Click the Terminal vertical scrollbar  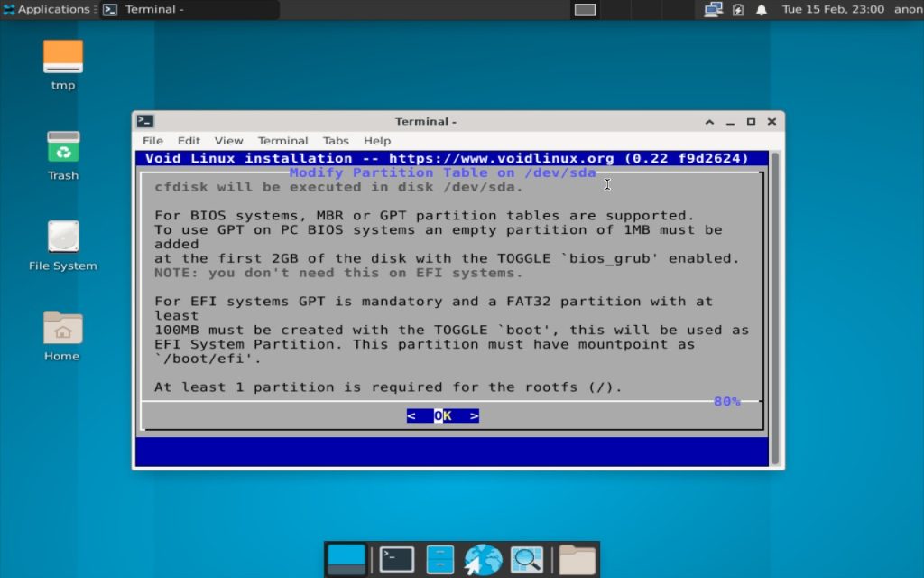click(775, 309)
